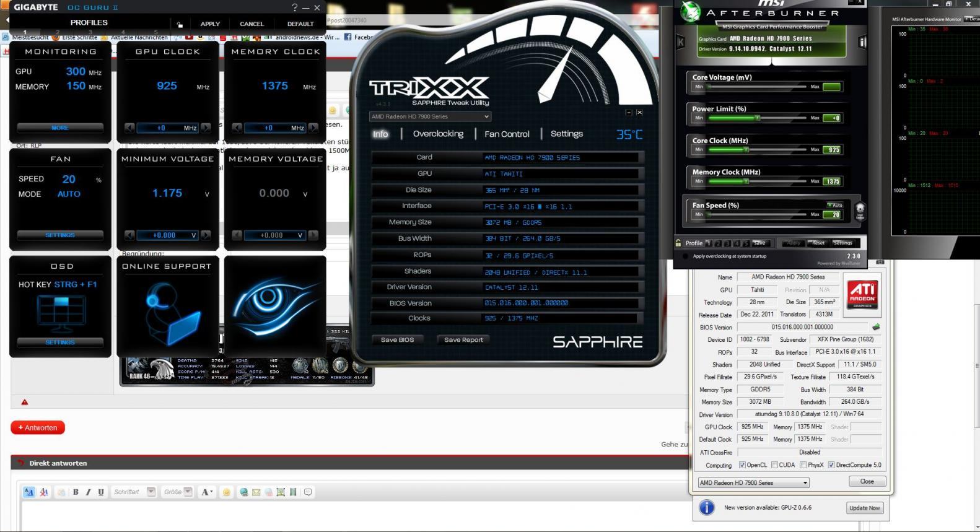
Task: Minimize TRIXX with small dash icon
Action: [x=629, y=113]
